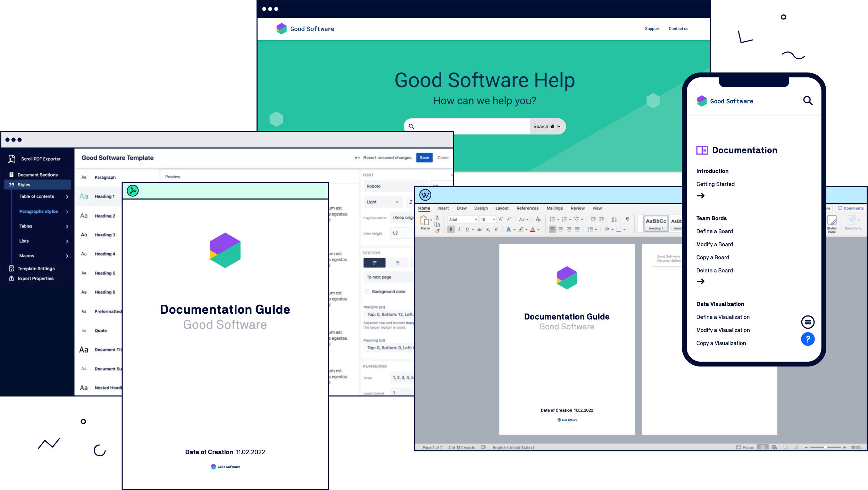This screenshot has width=868, height=490.
Task: Click the Cut scissors icon in Word ribbon
Action: tap(437, 218)
